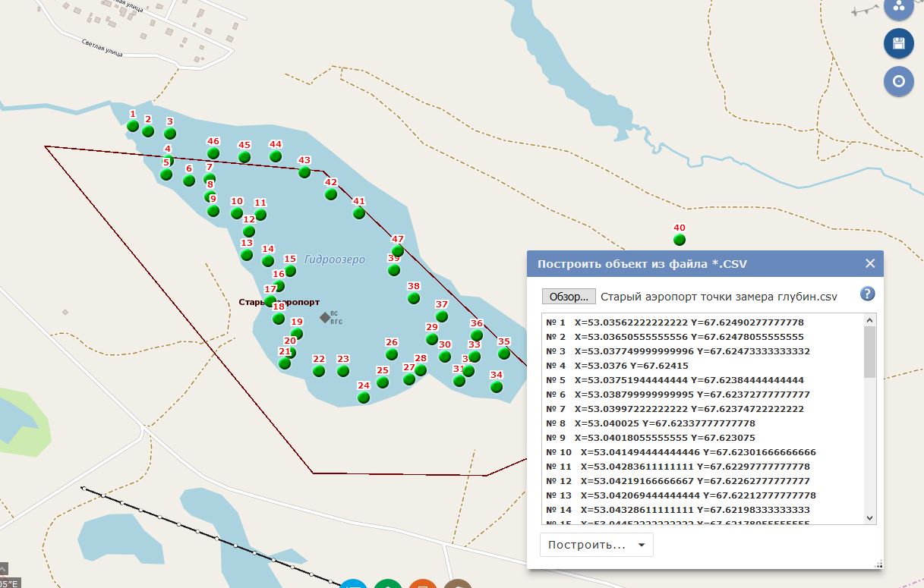Select map point marker 38
This screenshot has width=924, height=588.
coord(414,298)
